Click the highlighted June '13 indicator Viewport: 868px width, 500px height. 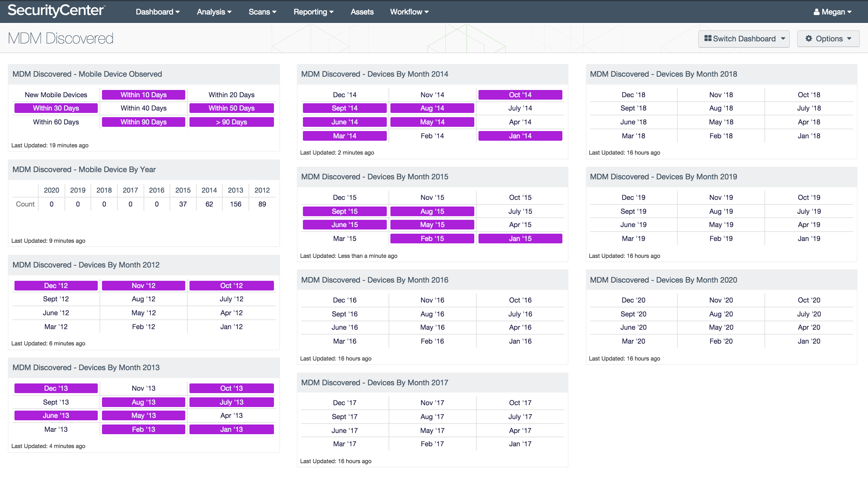56,415
